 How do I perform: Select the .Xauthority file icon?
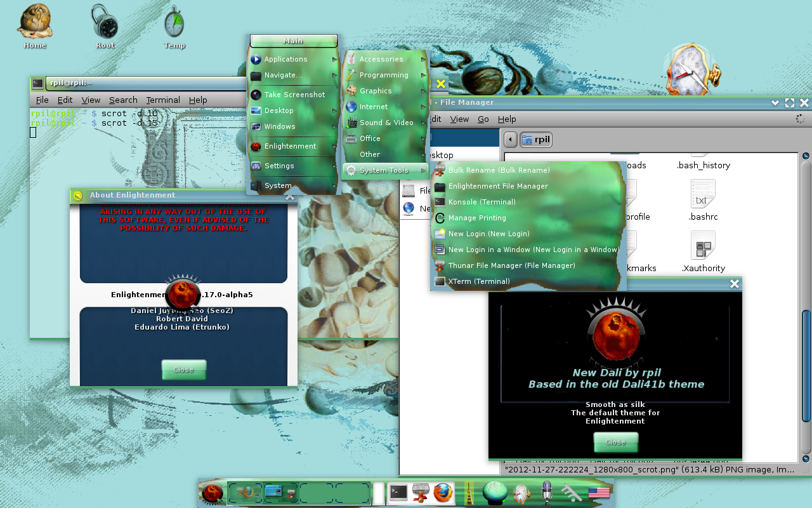(703, 253)
